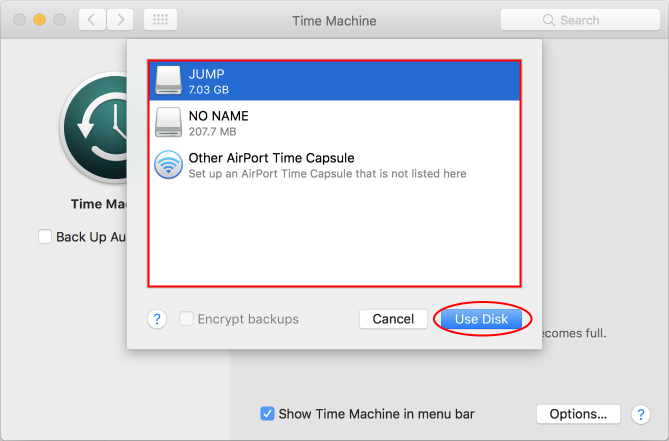Viewport: 669px width, 441px height.
Task: Open the Show All preferences grid
Action: pos(160,20)
